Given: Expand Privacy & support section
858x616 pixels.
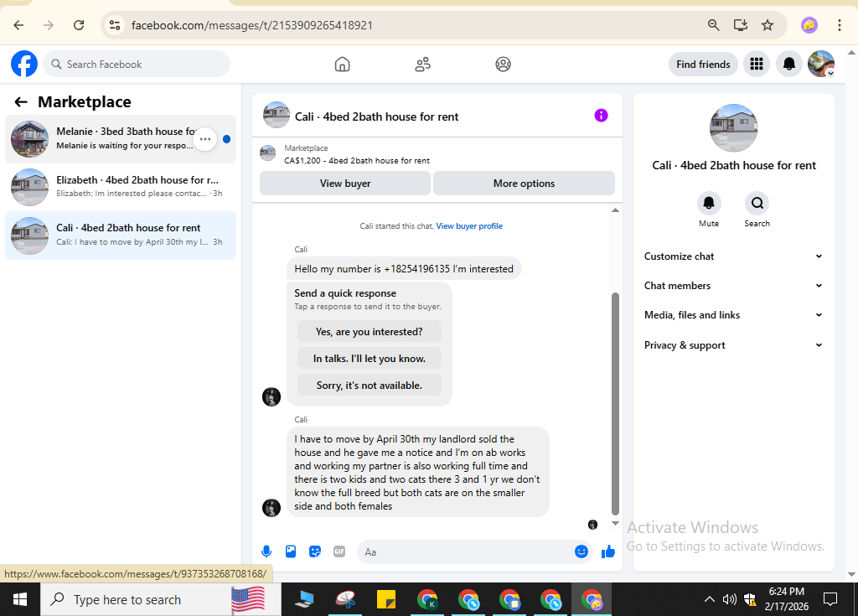Looking at the screenshot, I should point(733,345).
